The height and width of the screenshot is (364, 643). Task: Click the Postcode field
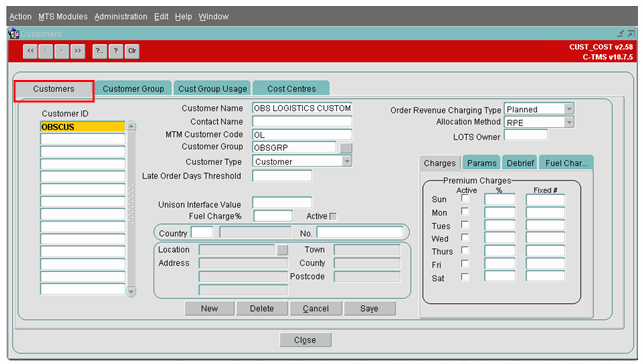[367, 277]
